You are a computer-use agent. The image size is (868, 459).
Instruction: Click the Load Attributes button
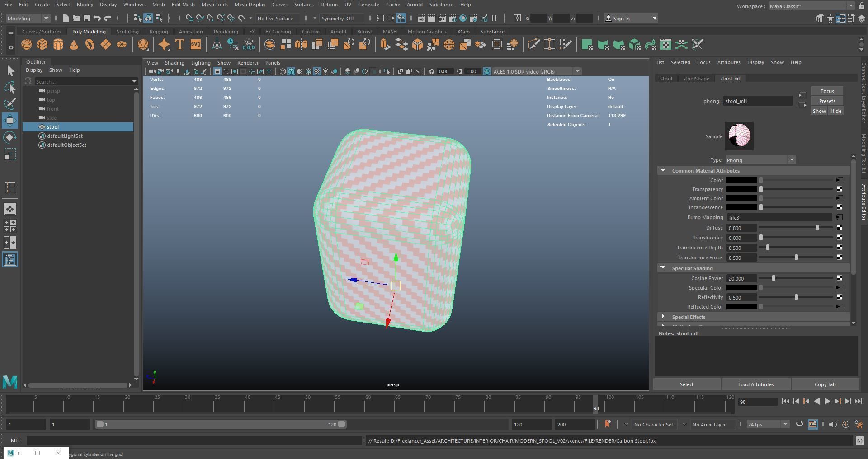pyautogui.click(x=756, y=384)
